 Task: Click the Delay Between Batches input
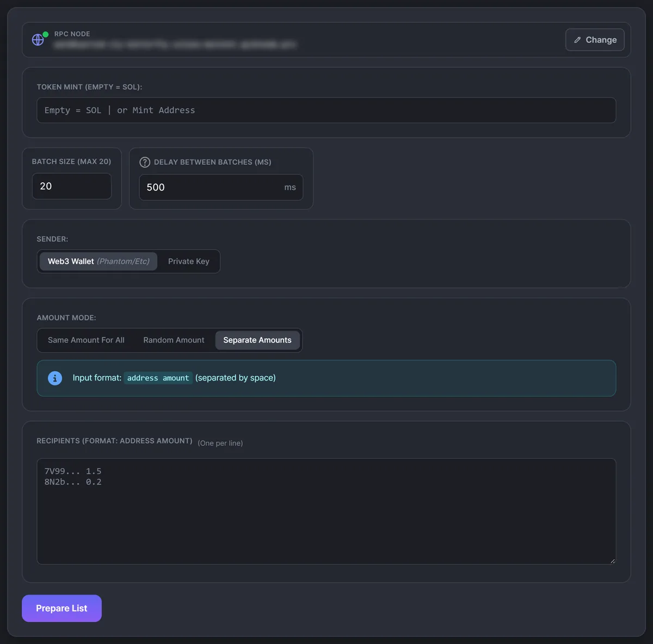coord(221,187)
